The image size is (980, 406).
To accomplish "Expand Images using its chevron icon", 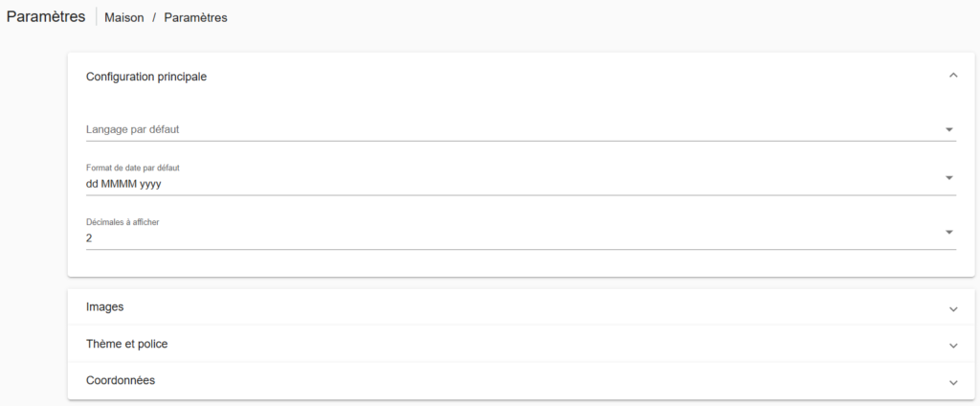I will click(x=952, y=308).
